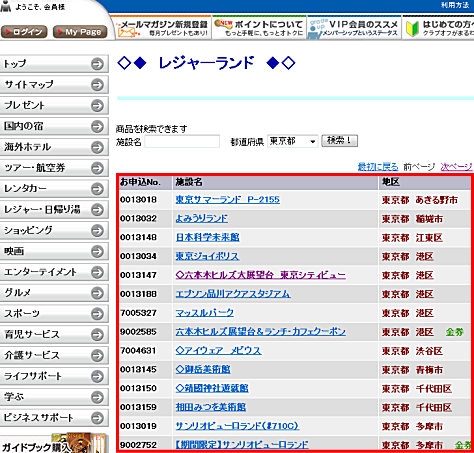Click the arrow icon beside ショッピング
Image resolution: width=474 pixels, height=453 pixels.
[x=97, y=231]
